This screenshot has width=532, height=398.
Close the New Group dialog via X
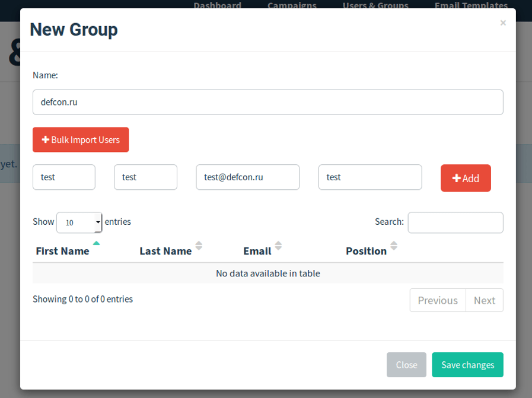(x=502, y=23)
